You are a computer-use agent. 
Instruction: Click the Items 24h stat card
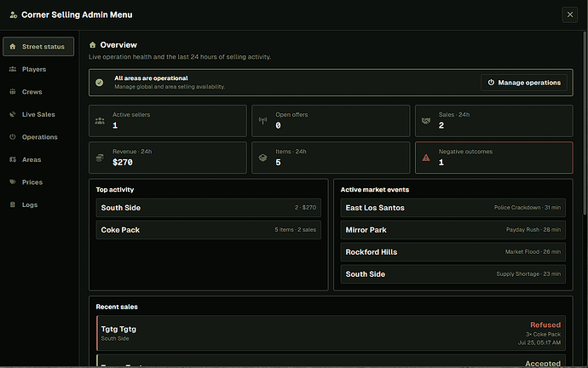[x=331, y=158]
